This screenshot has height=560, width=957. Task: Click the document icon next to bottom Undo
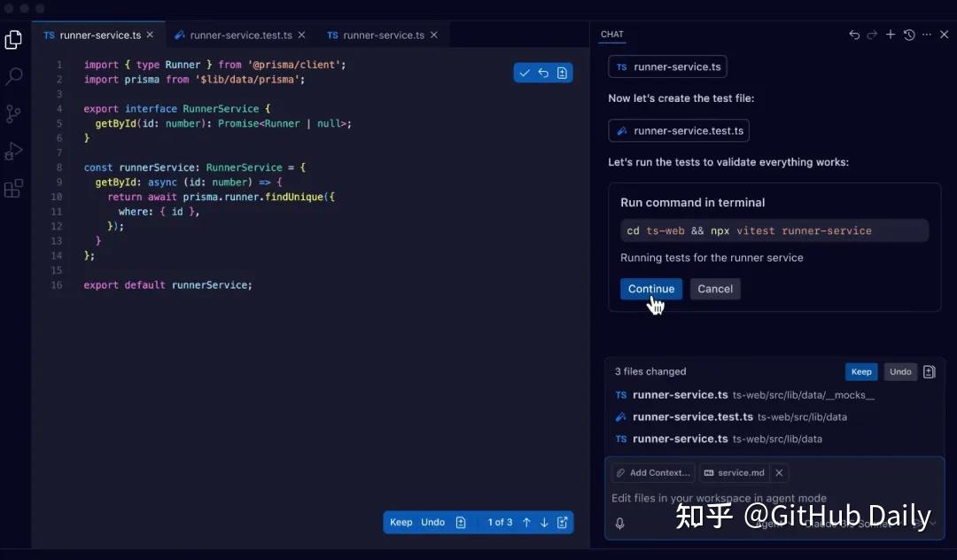[461, 522]
